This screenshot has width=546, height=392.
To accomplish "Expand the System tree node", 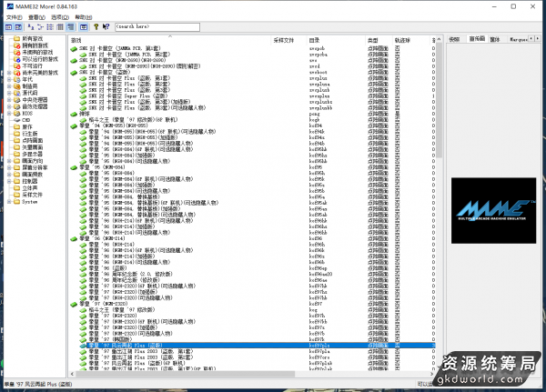I will coord(9,202).
